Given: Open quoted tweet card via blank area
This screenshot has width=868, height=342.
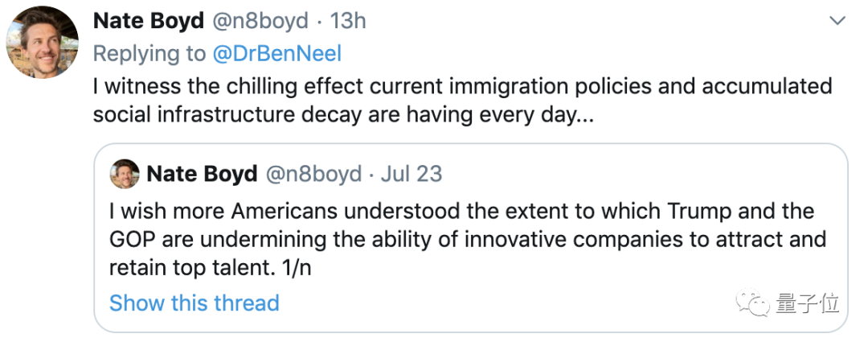Looking at the screenshot, I should (563, 302).
